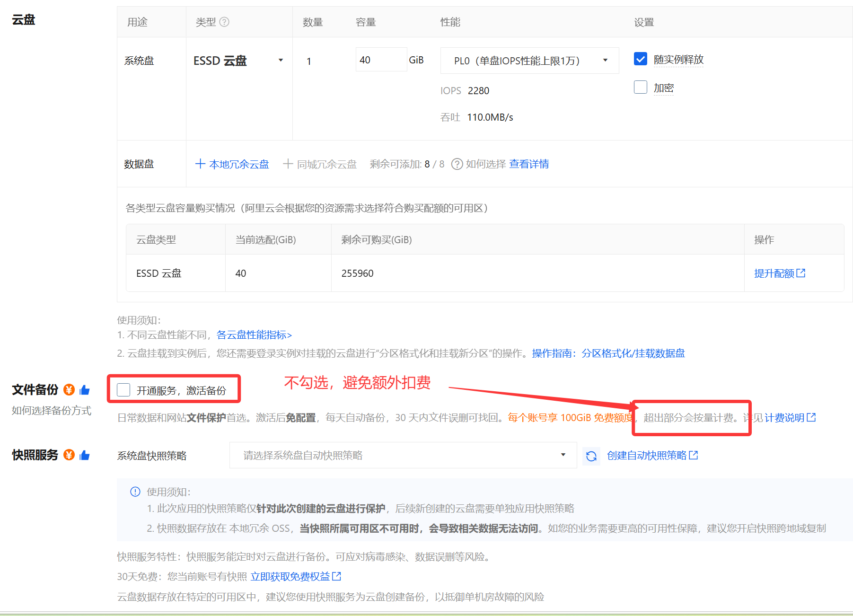Open the 提升配额 link
The width and height of the screenshot is (853, 616).
(x=774, y=273)
